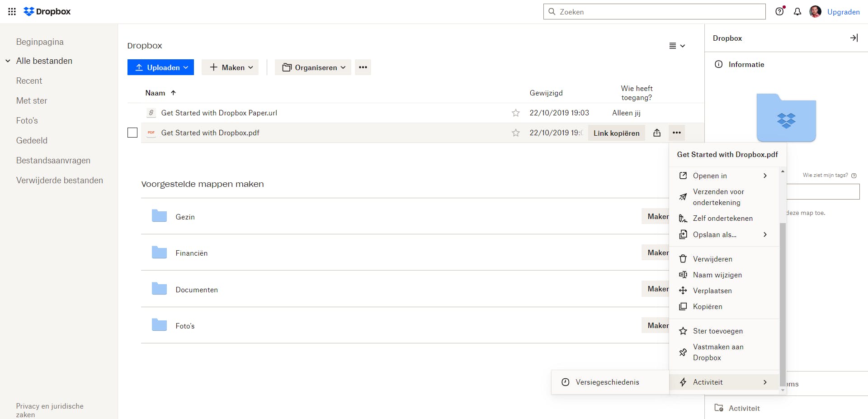Image resolution: width=868 pixels, height=419 pixels.
Task: Open the notifications bell
Action: [x=797, y=12]
